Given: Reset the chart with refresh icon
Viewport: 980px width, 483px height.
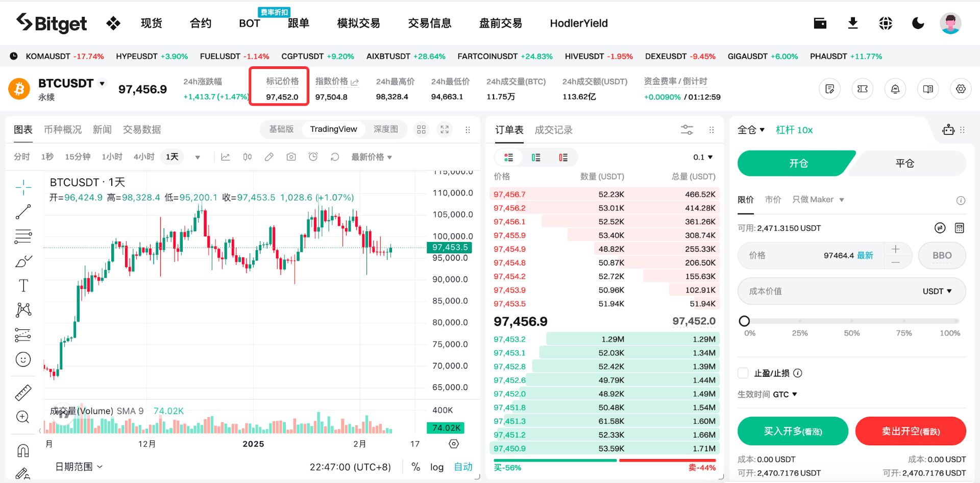Looking at the screenshot, I should point(335,157).
